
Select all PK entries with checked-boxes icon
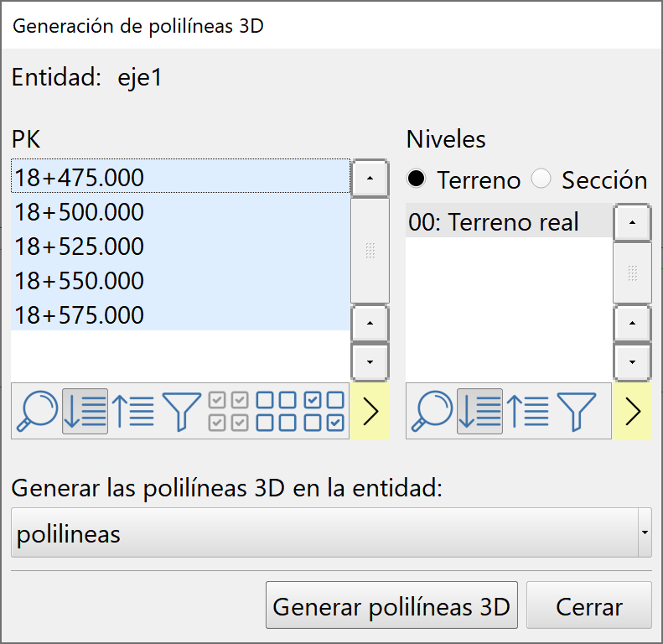[x=229, y=411]
